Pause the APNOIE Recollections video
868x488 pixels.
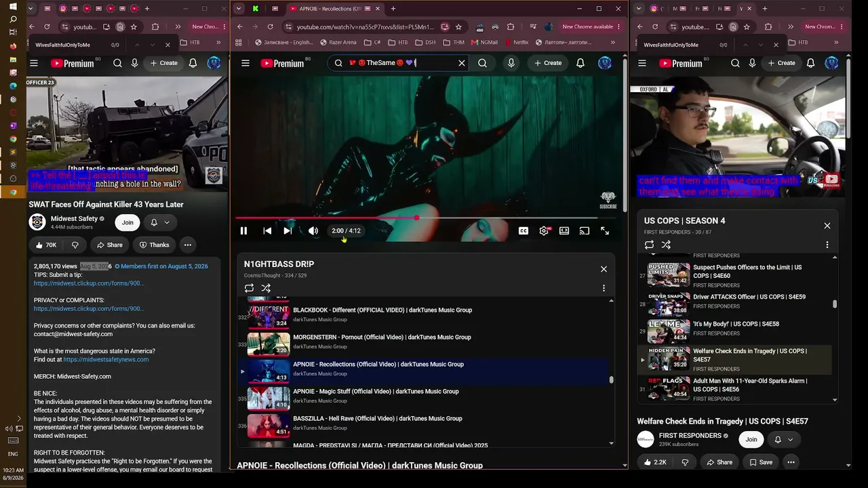pyautogui.click(x=243, y=230)
